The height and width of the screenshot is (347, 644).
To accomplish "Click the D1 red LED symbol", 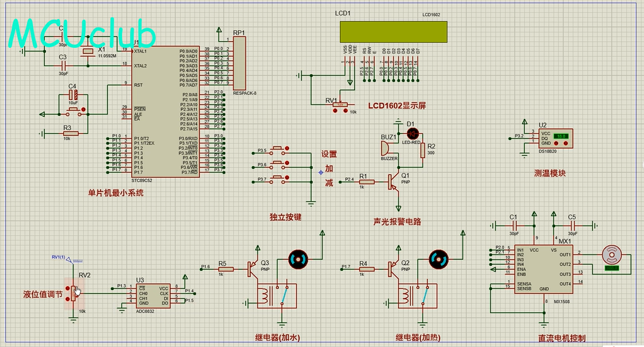I will coord(412,133).
